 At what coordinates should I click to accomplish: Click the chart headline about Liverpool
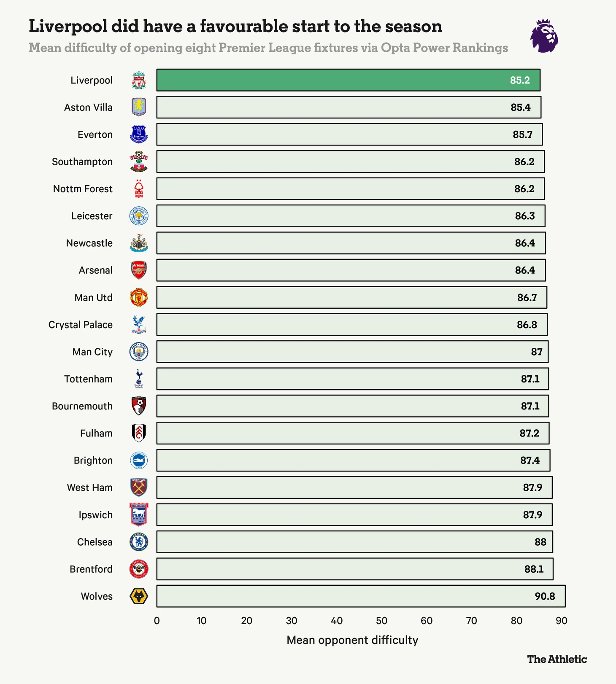[x=235, y=27]
